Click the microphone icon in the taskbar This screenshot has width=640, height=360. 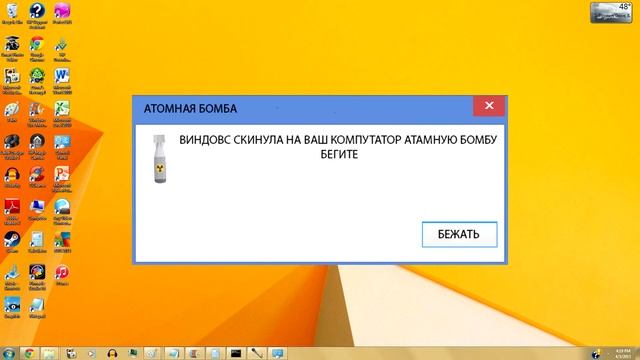point(257,353)
